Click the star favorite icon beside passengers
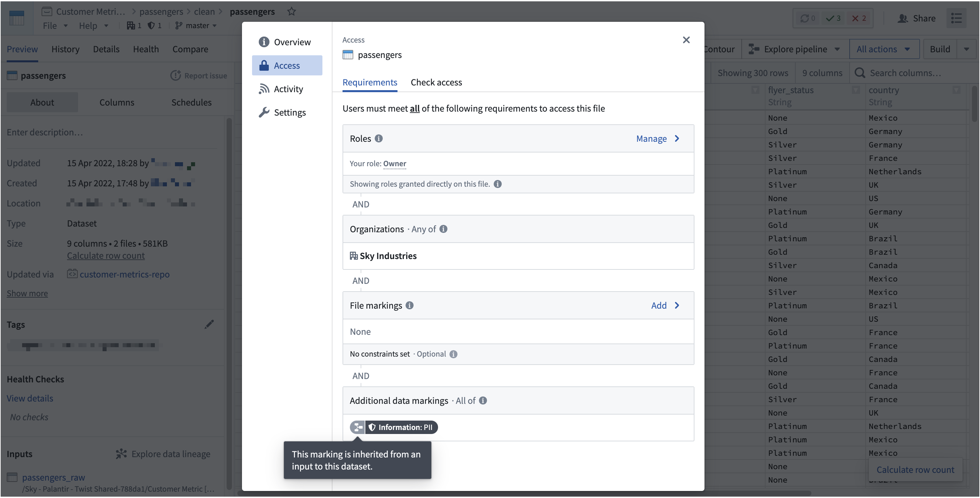The width and height of the screenshot is (980, 498). click(291, 11)
